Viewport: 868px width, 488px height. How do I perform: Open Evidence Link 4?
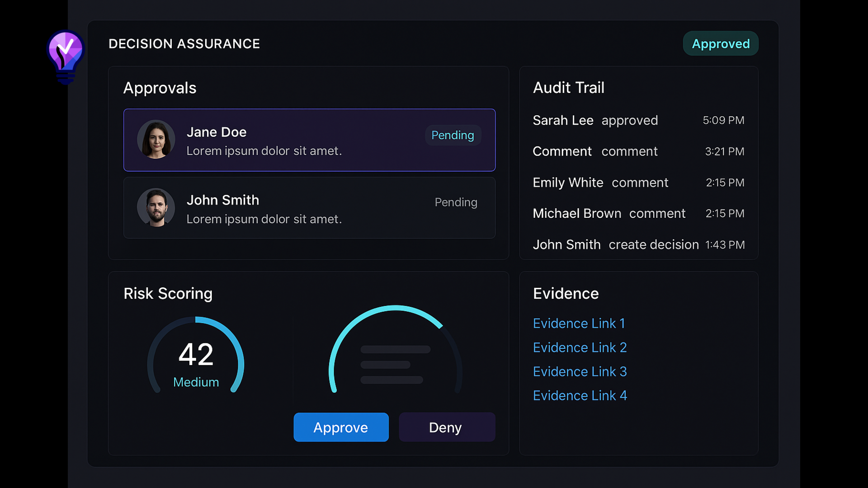tap(580, 395)
